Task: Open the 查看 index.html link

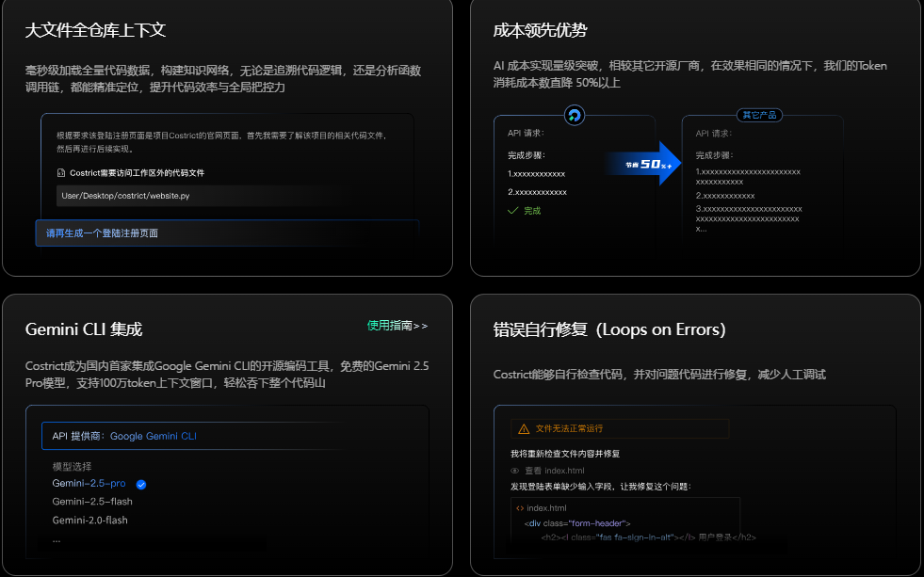Action: coord(555,471)
